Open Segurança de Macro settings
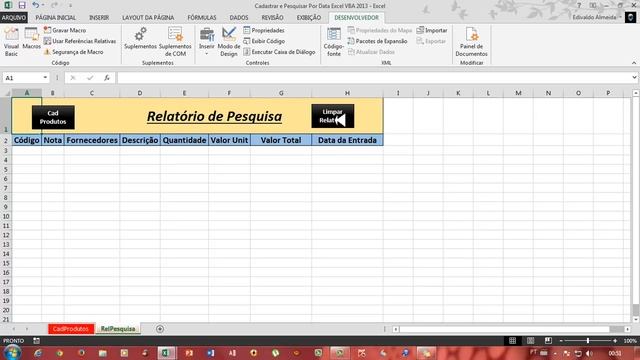This screenshot has width=640, height=360. tap(73, 52)
